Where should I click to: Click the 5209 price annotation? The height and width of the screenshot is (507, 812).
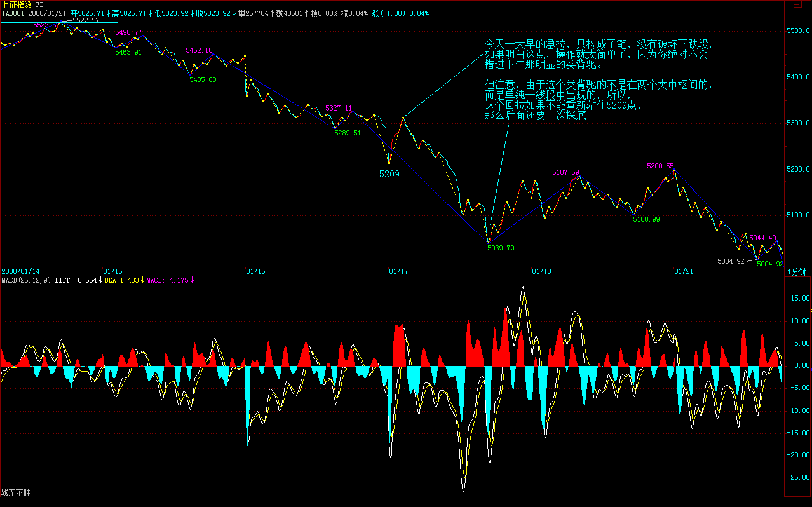[389, 173]
